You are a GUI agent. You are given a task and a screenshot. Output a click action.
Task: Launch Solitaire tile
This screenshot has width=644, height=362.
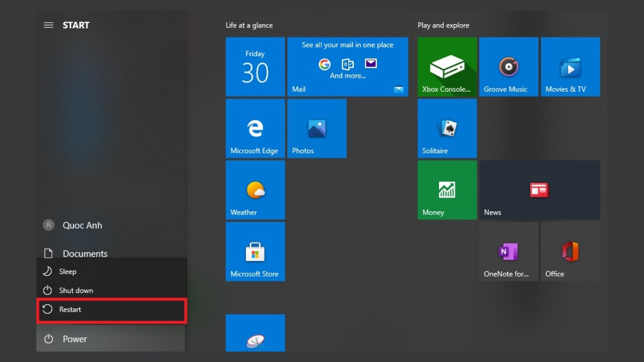(x=447, y=128)
